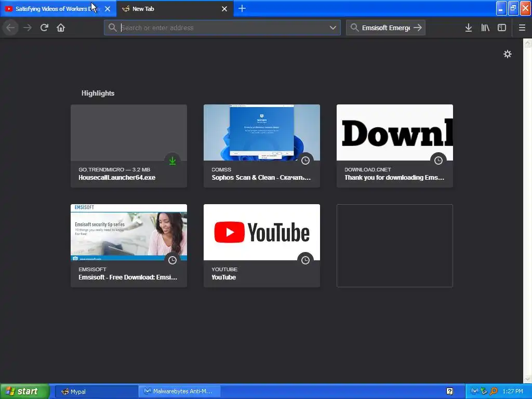Open the hamburger application menu
532x399 pixels.
click(x=522, y=28)
